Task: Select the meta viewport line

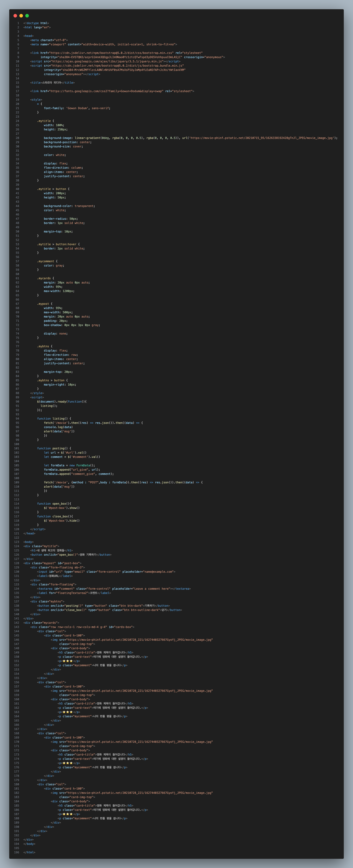Action: click(104, 45)
